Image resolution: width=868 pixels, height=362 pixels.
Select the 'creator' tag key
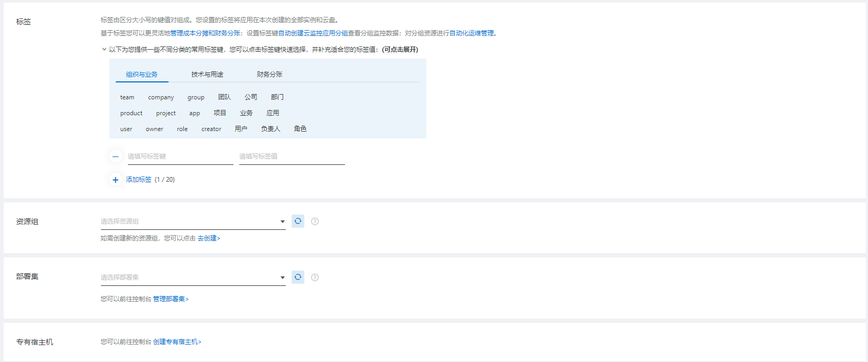point(211,129)
